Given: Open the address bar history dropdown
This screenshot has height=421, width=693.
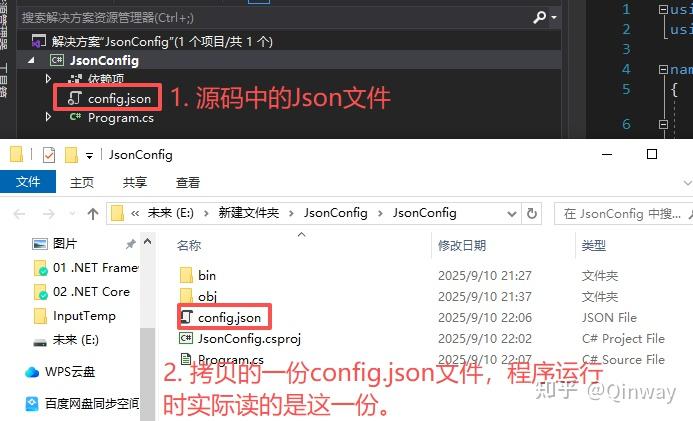Looking at the screenshot, I should [x=512, y=214].
